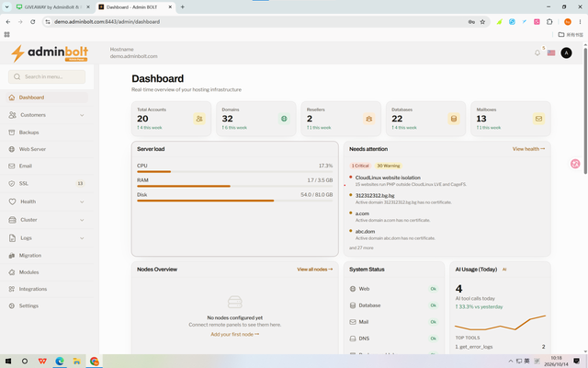Show hidden system tray icons

point(511,362)
